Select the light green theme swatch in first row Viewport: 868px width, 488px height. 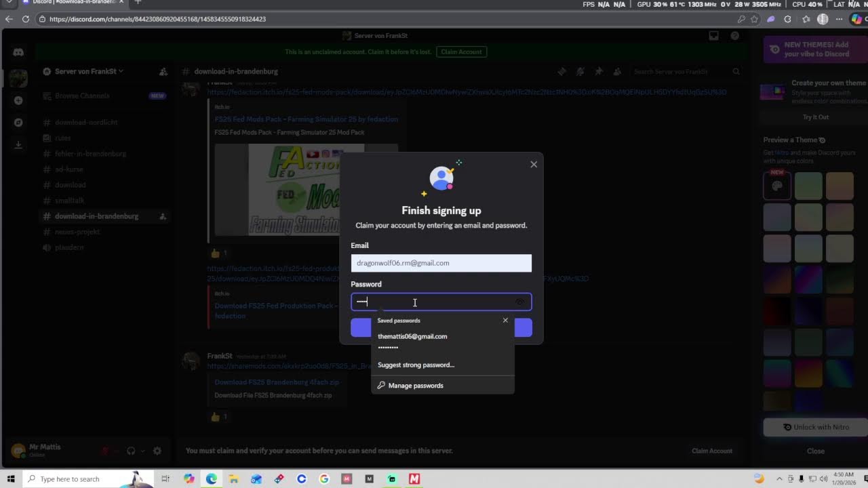pos(808,186)
